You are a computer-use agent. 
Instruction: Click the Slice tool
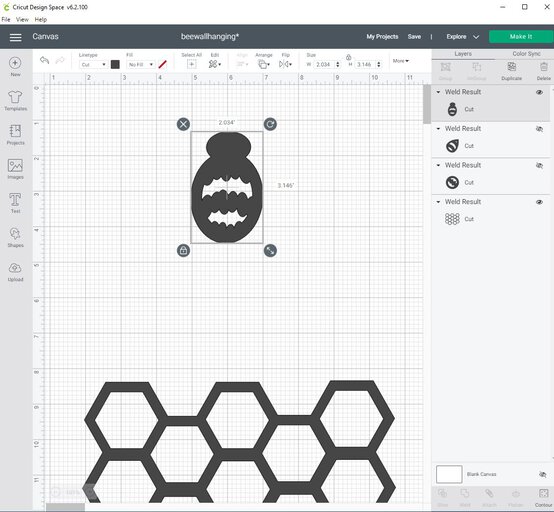click(x=442, y=498)
